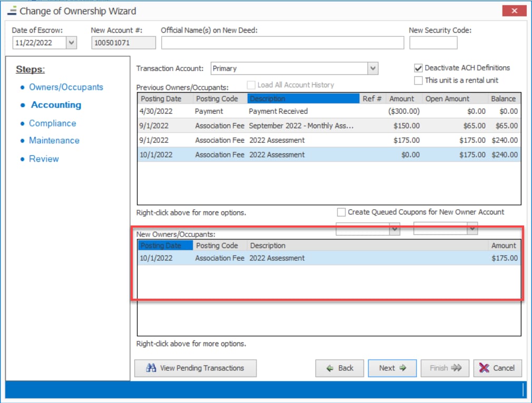Uncheck Deactivate ACH Definitions
The width and height of the screenshot is (532, 403).
click(x=418, y=68)
